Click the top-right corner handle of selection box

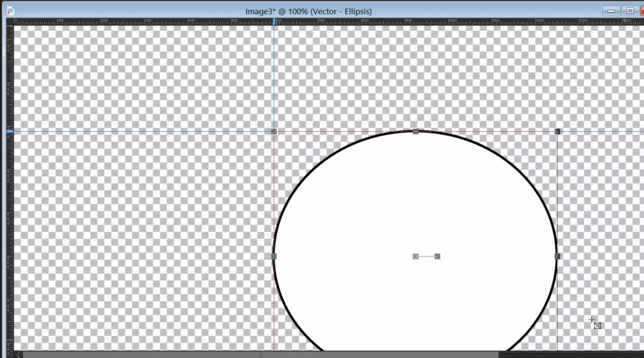click(x=557, y=131)
